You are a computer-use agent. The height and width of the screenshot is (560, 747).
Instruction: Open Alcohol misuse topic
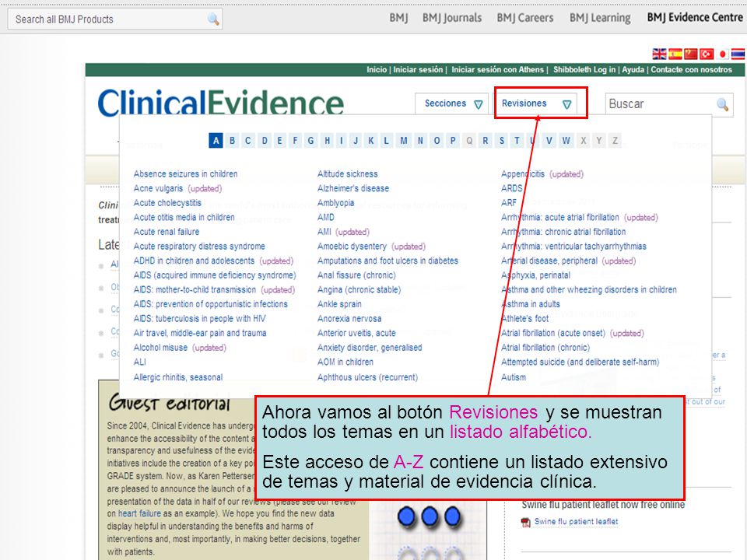tap(160, 348)
